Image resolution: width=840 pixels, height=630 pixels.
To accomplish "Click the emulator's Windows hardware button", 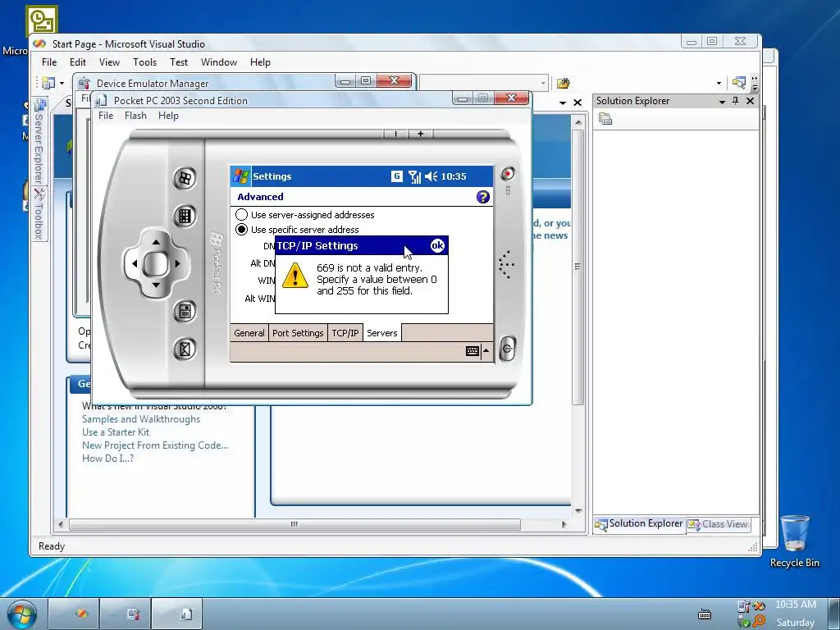I will point(185,178).
